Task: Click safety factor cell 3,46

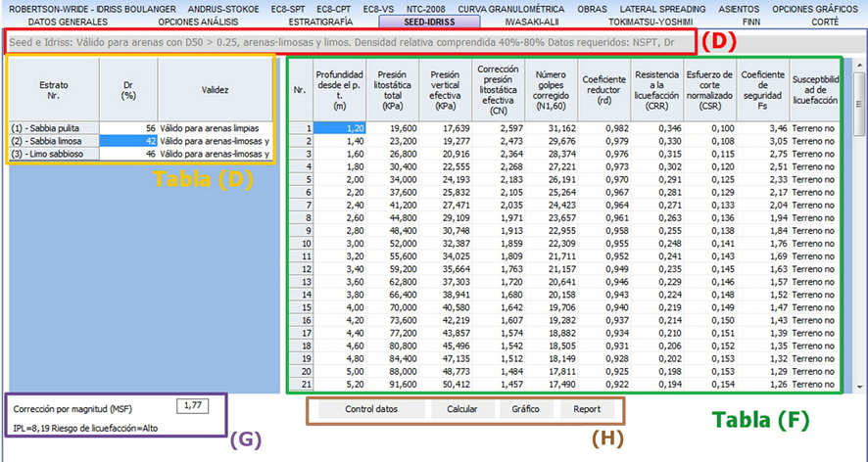Action: coord(763,128)
